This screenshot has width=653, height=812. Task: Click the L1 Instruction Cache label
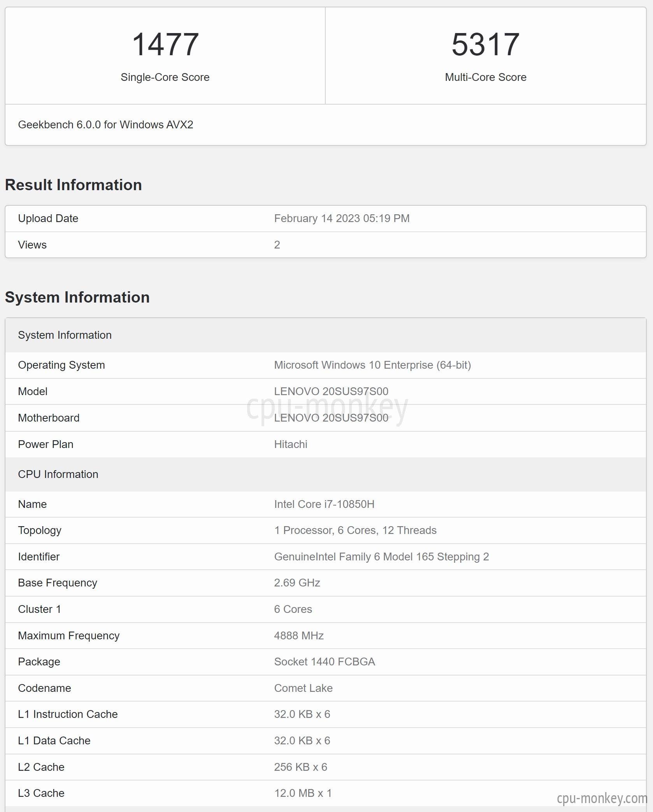68,714
